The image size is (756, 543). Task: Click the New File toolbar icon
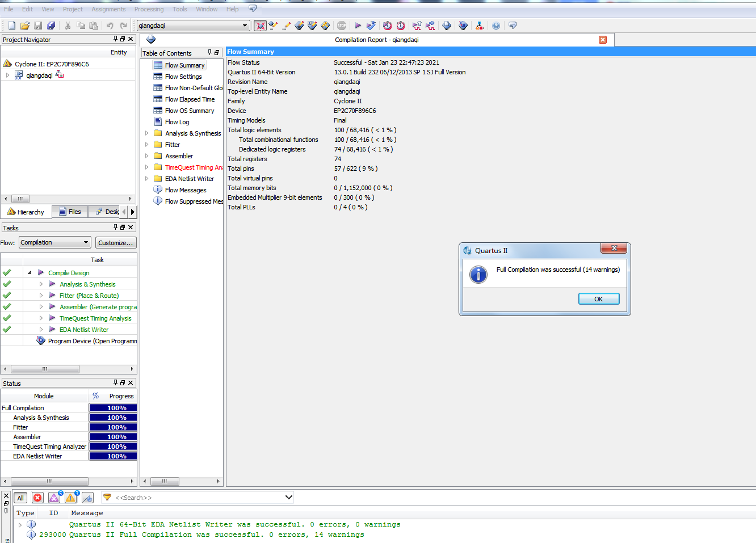tap(12, 26)
